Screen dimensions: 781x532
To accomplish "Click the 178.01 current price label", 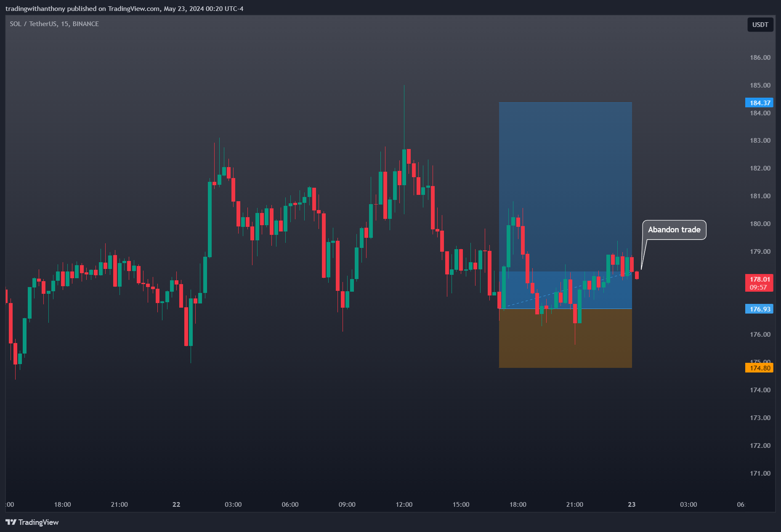I will pos(760,279).
